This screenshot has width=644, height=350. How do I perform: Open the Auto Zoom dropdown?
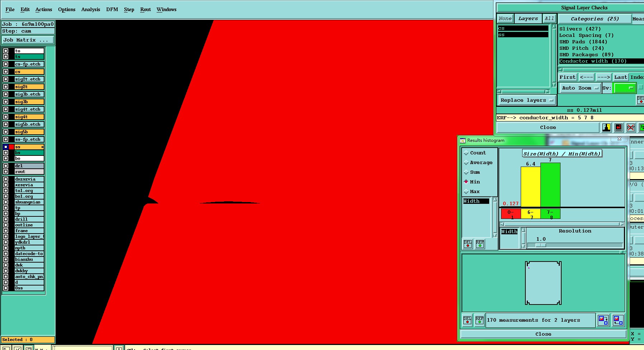(x=580, y=88)
